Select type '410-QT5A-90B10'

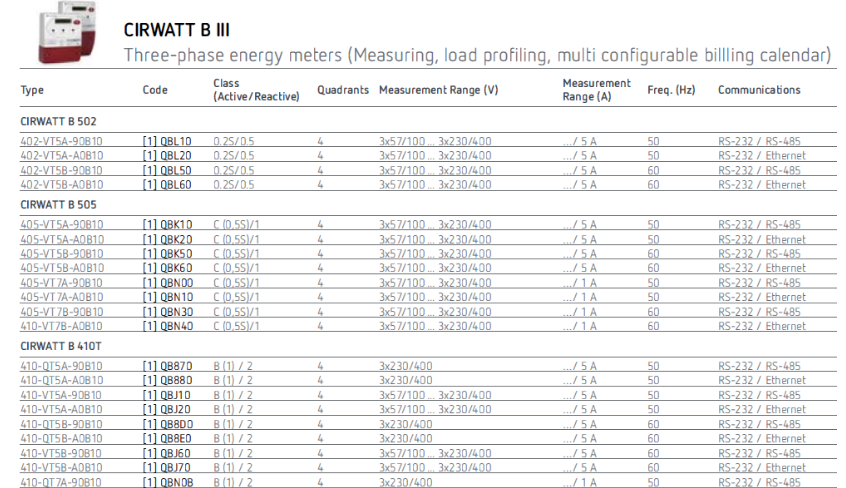pos(62,366)
